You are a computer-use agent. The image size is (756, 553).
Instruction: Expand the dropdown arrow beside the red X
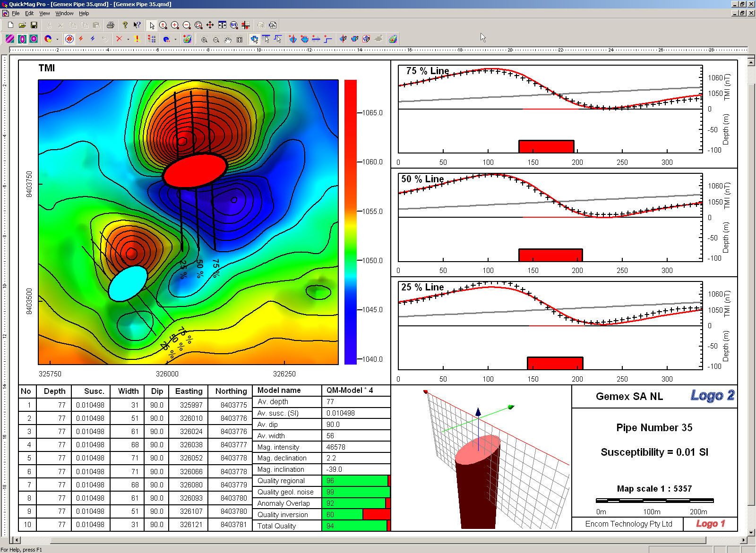pos(128,39)
